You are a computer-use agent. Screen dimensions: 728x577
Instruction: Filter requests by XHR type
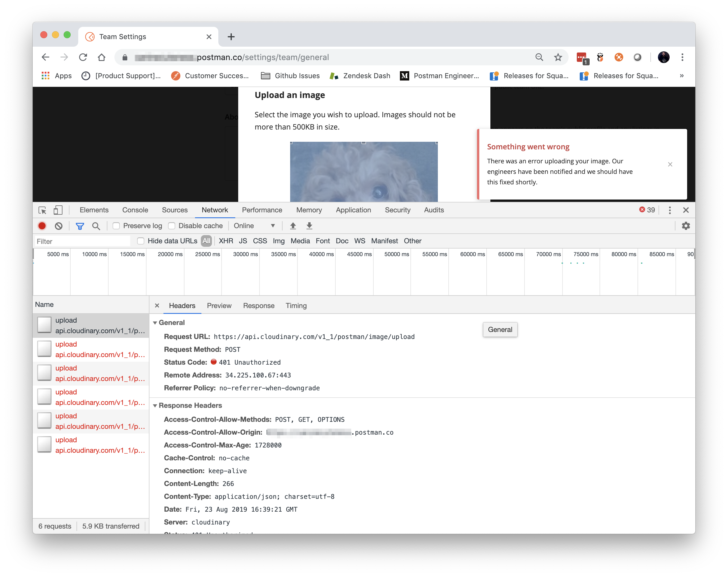coord(226,241)
